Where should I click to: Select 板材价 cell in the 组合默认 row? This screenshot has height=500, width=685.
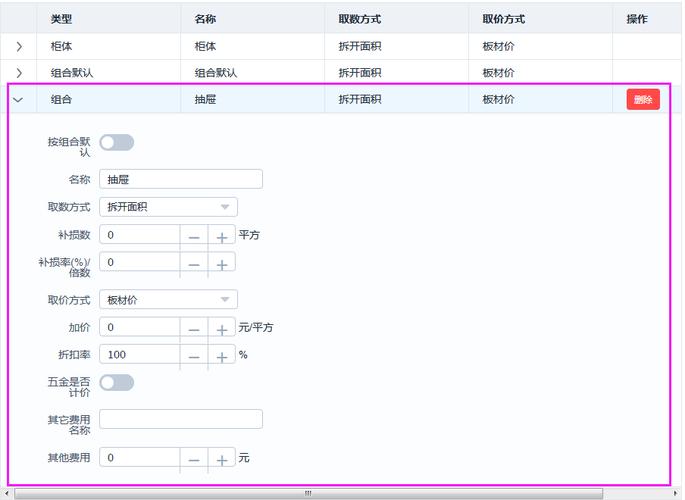click(x=540, y=73)
